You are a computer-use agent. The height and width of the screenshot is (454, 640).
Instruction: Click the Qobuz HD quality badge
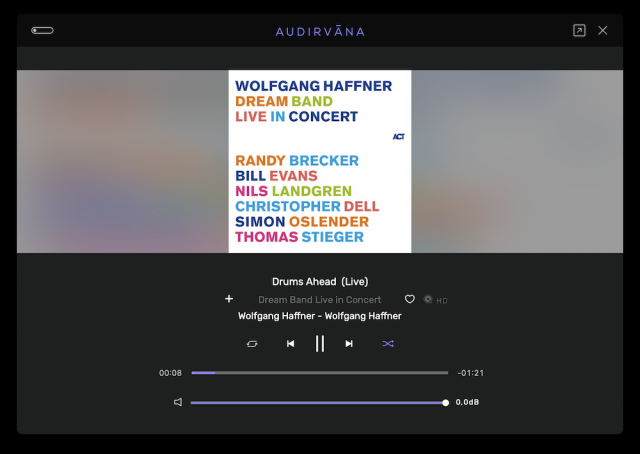tap(436, 300)
